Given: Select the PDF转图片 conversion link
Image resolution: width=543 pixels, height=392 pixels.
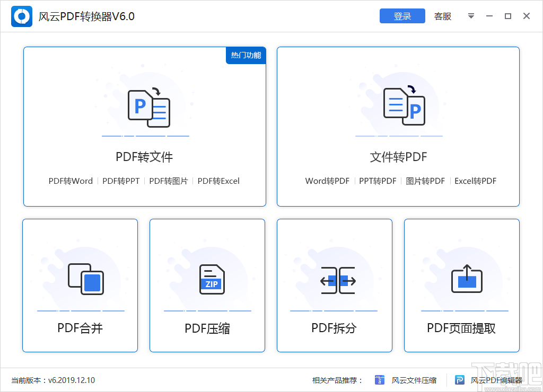Looking at the screenshot, I should click(169, 181).
